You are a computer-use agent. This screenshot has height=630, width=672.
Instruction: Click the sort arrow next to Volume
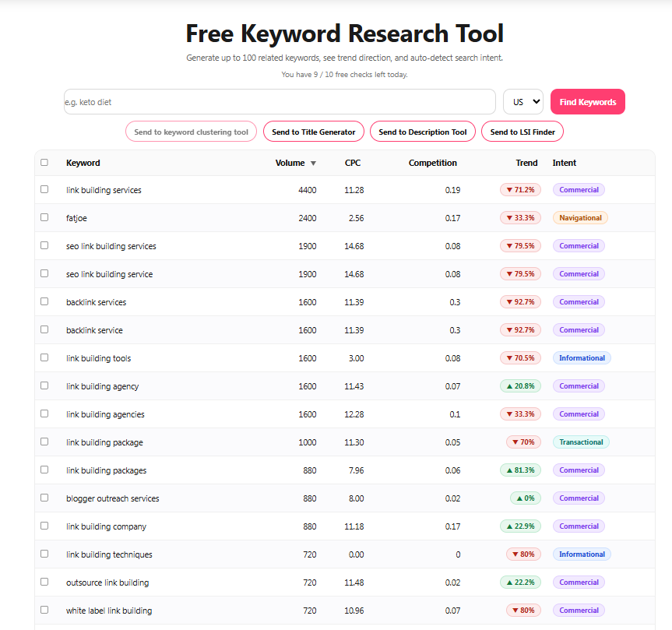[x=314, y=163]
